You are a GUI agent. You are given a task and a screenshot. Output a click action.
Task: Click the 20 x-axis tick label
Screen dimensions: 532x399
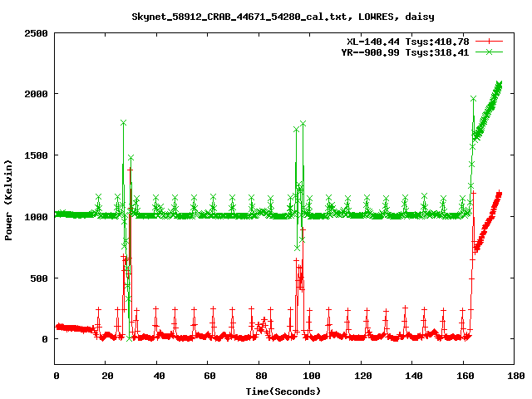pyautogui.click(x=107, y=376)
